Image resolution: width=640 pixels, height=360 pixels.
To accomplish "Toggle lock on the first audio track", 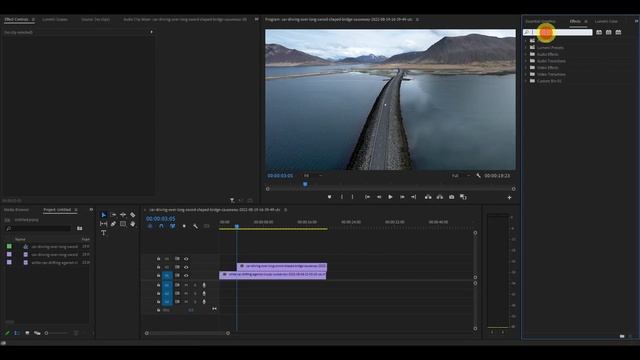I will (158, 285).
